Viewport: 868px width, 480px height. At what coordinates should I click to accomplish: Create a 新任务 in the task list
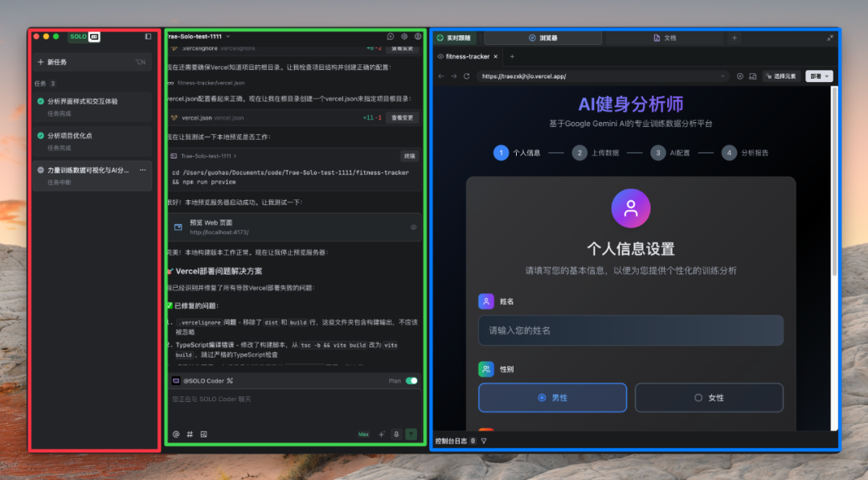(x=51, y=61)
